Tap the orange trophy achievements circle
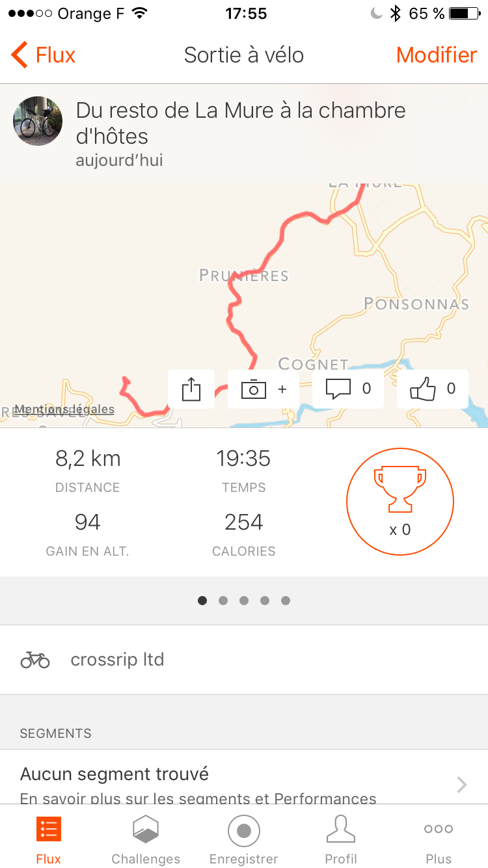Image resolution: width=488 pixels, height=868 pixels. click(x=400, y=502)
